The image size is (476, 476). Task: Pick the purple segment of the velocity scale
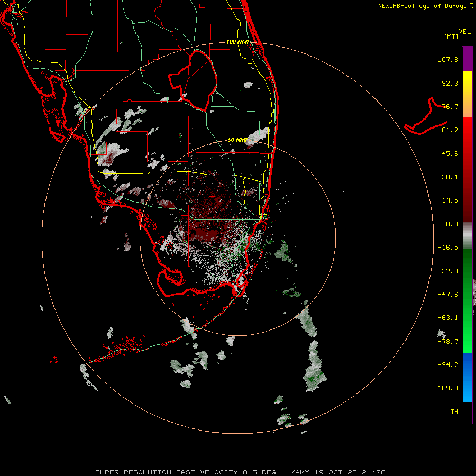pos(467,59)
